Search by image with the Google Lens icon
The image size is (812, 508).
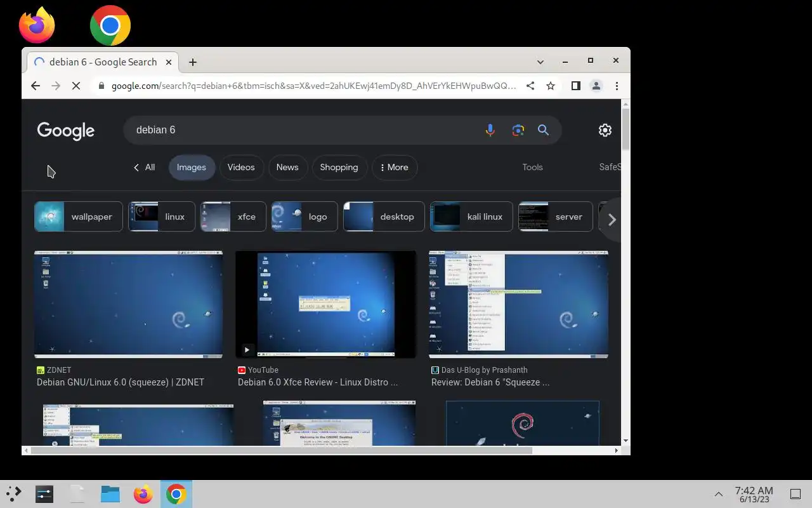pos(518,130)
